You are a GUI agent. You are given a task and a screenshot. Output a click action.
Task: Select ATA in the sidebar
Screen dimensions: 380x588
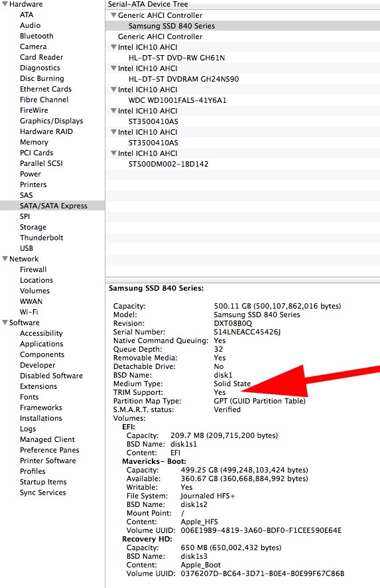point(27,15)
